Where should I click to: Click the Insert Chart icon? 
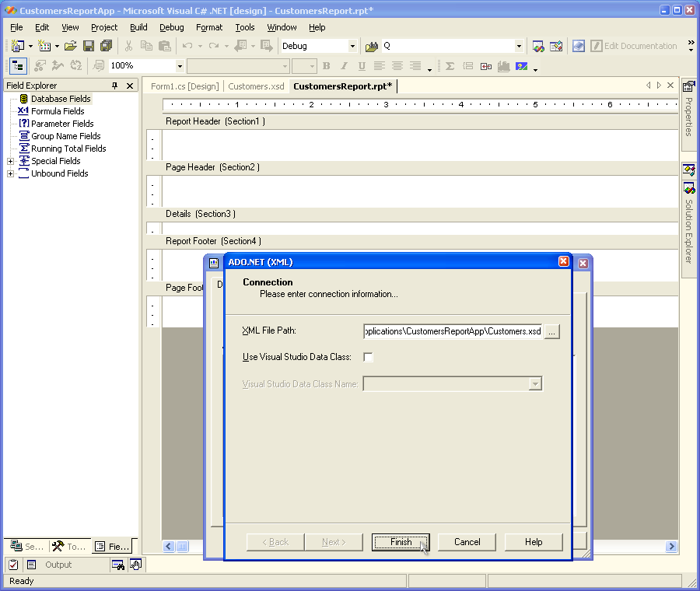503,66
